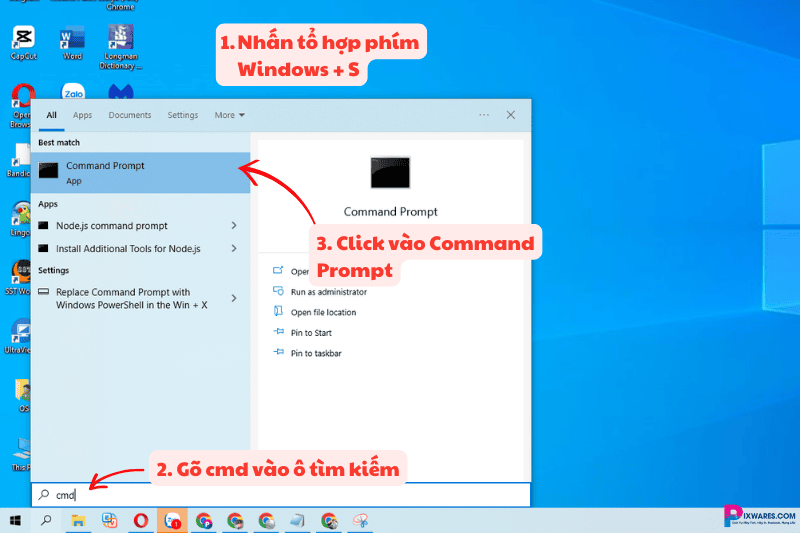Open the CapCut desktop shortcut
Screen dimensions: 800x533
click(x=22, y=40)
